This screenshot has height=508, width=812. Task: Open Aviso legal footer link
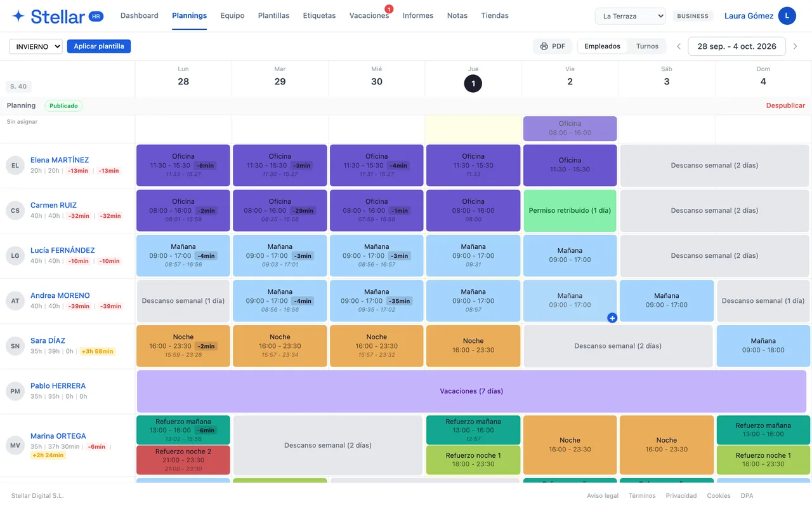point(603,495)
